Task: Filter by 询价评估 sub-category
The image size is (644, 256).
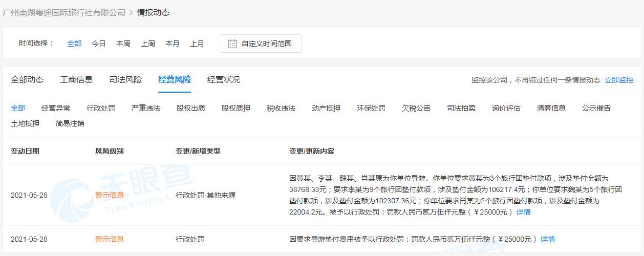Action: [506, 108]
